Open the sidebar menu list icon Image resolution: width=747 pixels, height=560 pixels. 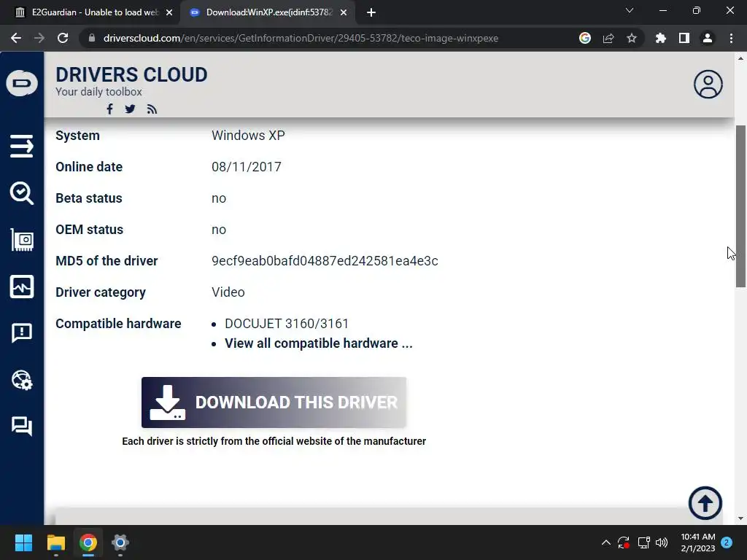coord(22,146)
